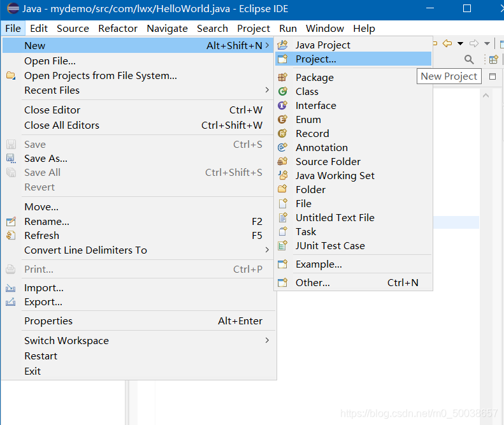Viewport: 504px width, 425px height.
Task: Click the Forward navigation arrow in toolbar
Action: (x=474, y=43)
